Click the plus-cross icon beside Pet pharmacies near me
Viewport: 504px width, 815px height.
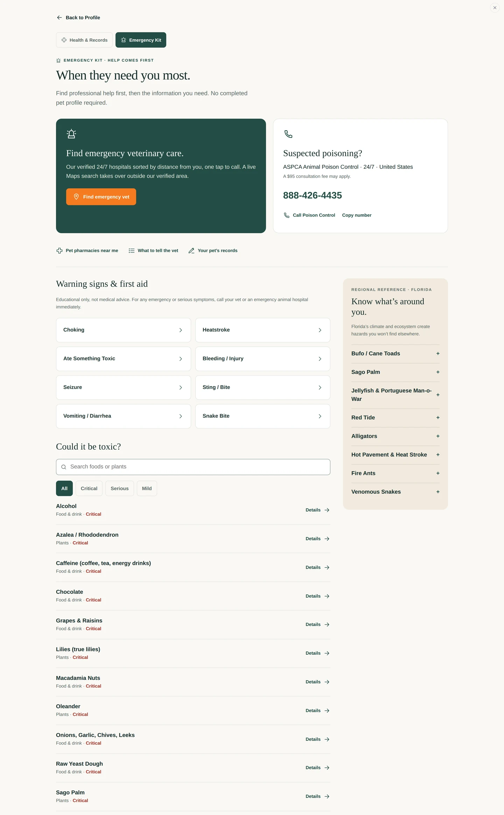click(59, 251)
